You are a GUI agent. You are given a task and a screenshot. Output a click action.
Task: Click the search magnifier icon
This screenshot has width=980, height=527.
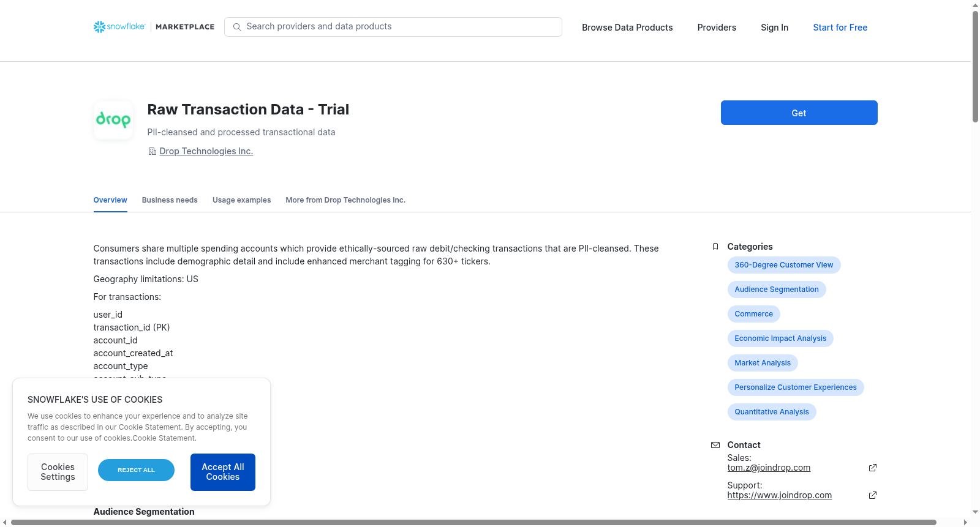click(237, 27)
